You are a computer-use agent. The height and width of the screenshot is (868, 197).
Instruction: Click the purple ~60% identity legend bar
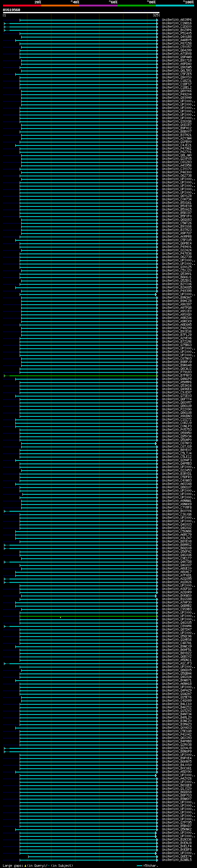99,6
